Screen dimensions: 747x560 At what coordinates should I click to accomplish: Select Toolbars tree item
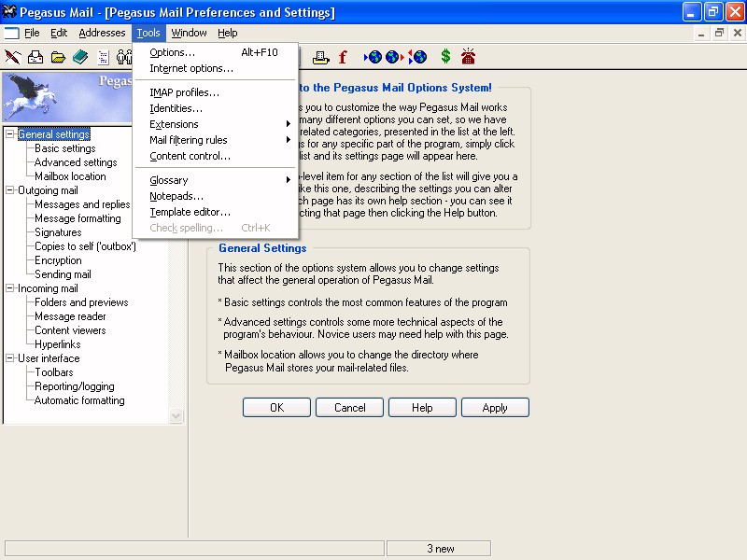pyautogui.click(x=54, y=372)
